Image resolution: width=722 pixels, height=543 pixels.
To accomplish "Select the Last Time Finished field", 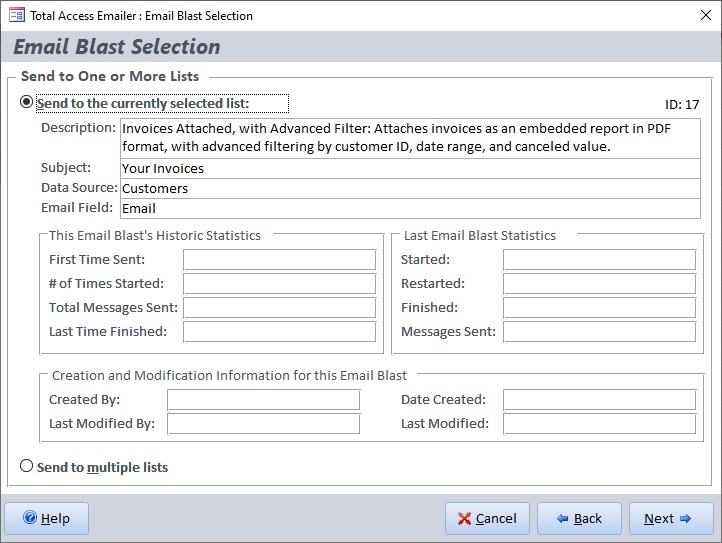I will (x=279, y=332).
